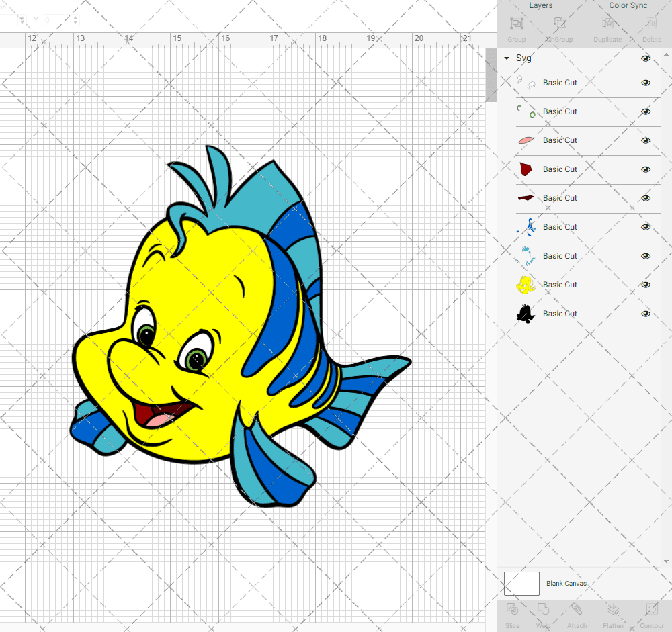This screenshot has height=632, width=672.
Task: Hide the pink tongue layer
Action: pyautogui.click(x=646, y=140)
